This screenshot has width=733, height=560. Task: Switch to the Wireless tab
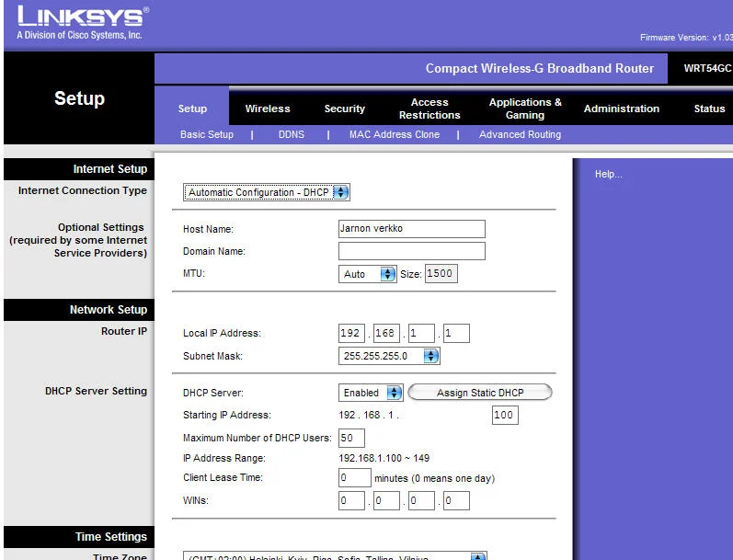pos(268,109)
